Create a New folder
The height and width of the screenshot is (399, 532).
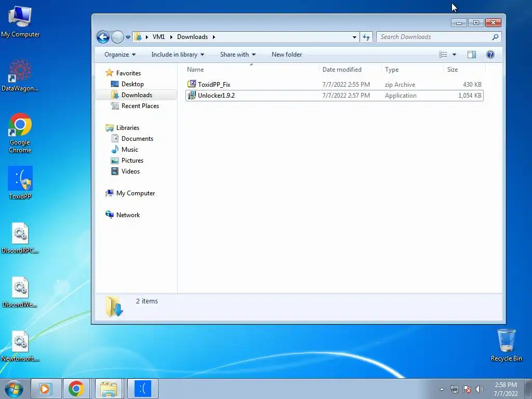(x=287, y=55)
